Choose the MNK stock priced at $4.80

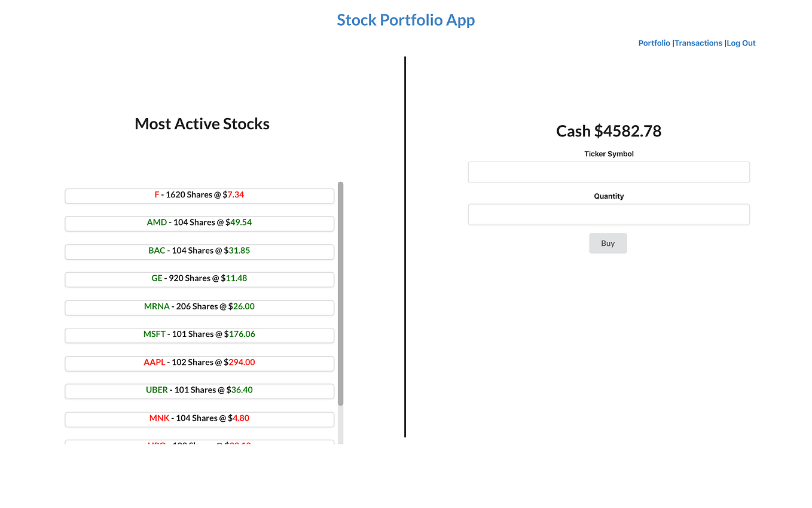(199, 418)
